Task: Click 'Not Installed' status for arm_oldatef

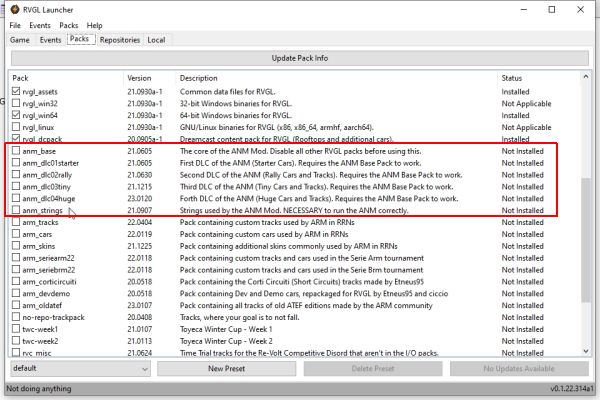Action: point(523,305)
